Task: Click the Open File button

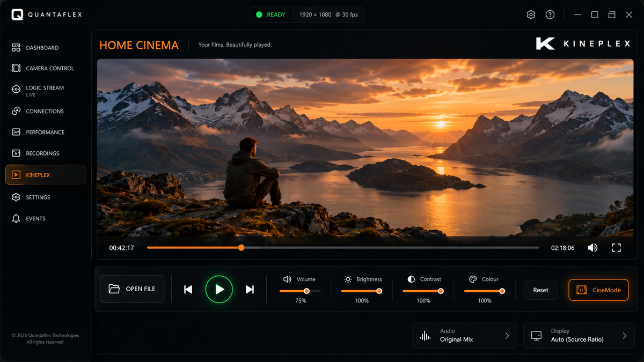Action: pyautogui.click(x=132, y=289)
